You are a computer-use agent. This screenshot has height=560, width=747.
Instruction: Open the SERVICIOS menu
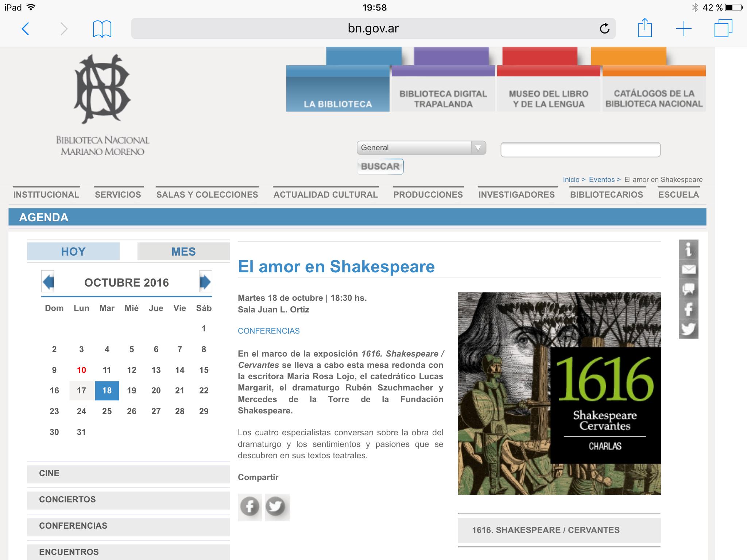click(x=118, y=194)
